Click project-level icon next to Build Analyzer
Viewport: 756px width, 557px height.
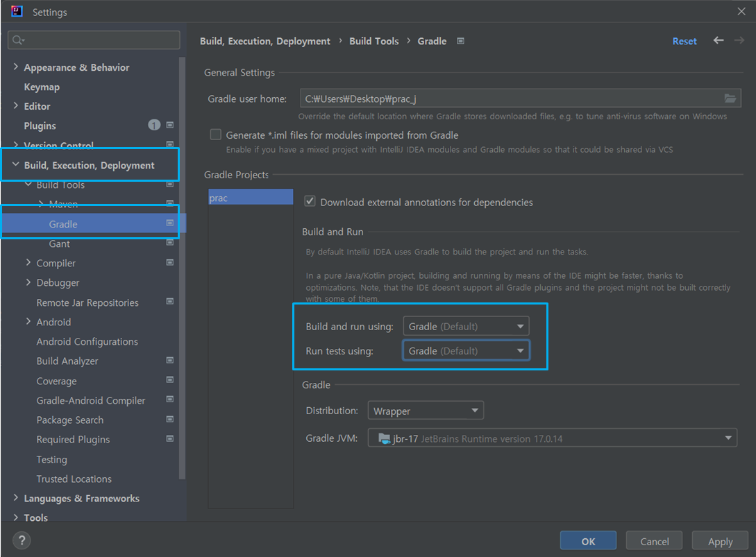click(169, 360)
